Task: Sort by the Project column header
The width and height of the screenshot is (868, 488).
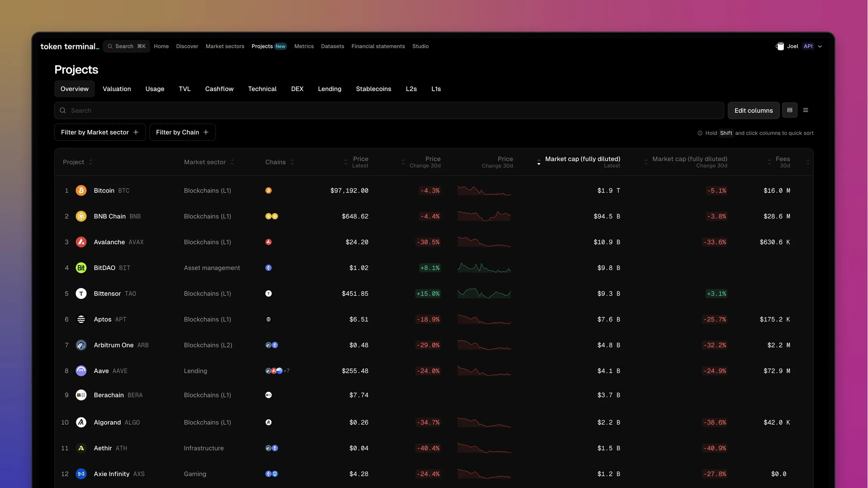Action: point(78,162)
